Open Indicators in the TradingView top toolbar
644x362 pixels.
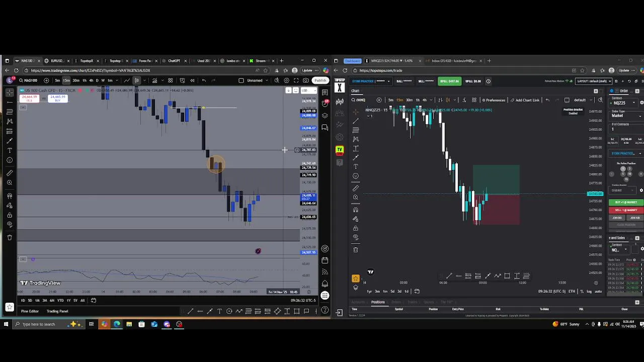click(x=154, y=80)
